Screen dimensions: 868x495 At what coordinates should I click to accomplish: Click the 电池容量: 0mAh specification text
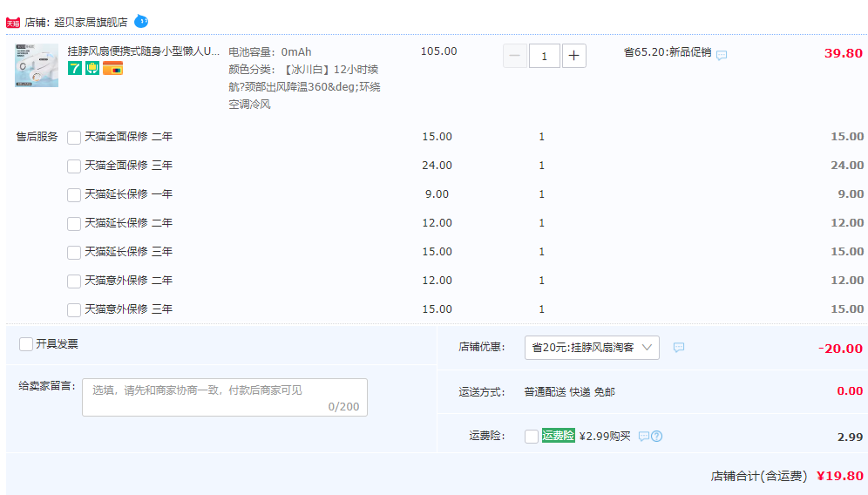tap(270, 52)
